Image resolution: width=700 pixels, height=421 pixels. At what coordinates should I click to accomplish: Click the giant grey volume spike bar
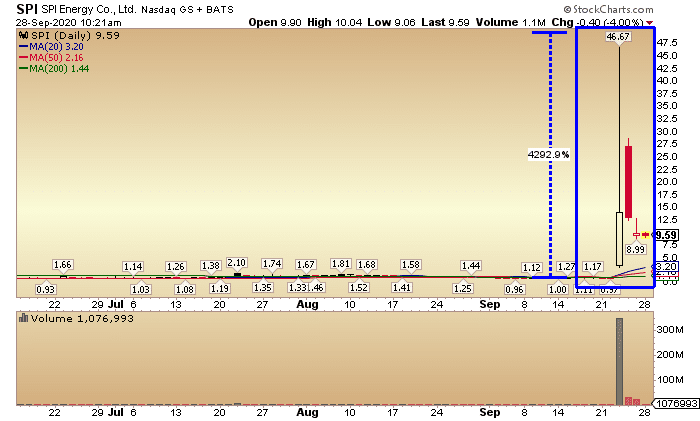(619, 361)
